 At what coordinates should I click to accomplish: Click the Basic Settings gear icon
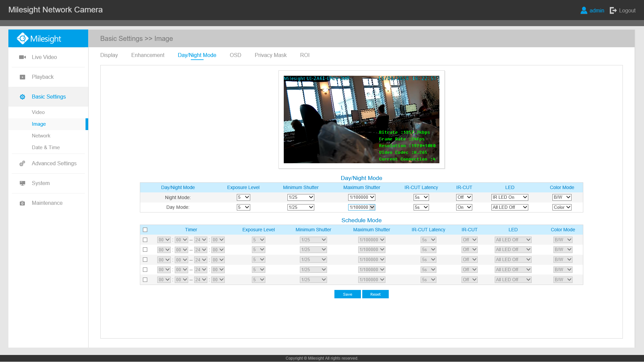pyautogui.click(x=22, y=97)
